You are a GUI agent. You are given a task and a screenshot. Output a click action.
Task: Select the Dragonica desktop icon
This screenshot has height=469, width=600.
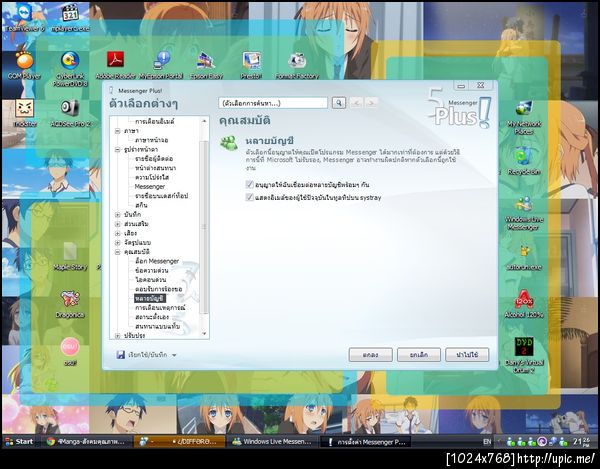pos(70,304)
